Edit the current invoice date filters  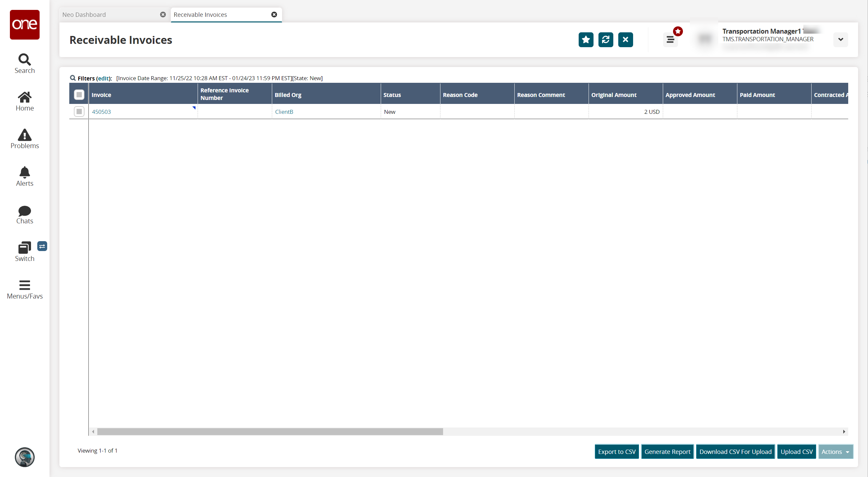pyautogui.click(x=103, y=77)
